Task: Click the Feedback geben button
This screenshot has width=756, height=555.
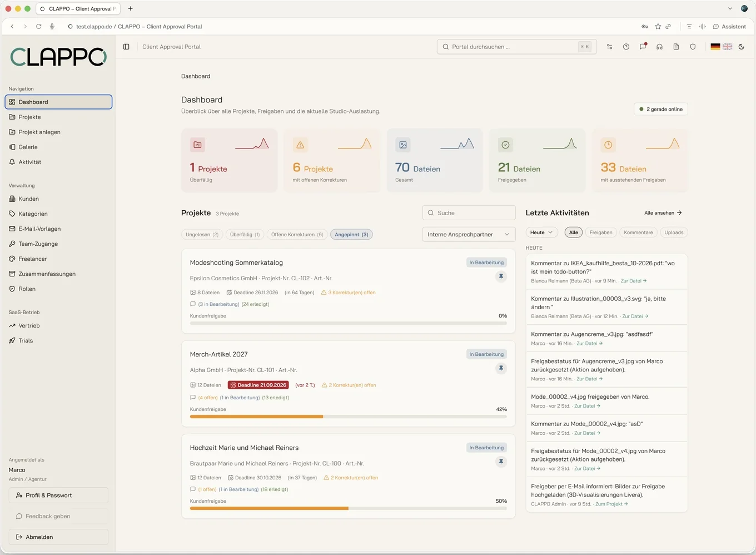Action: 58,516
